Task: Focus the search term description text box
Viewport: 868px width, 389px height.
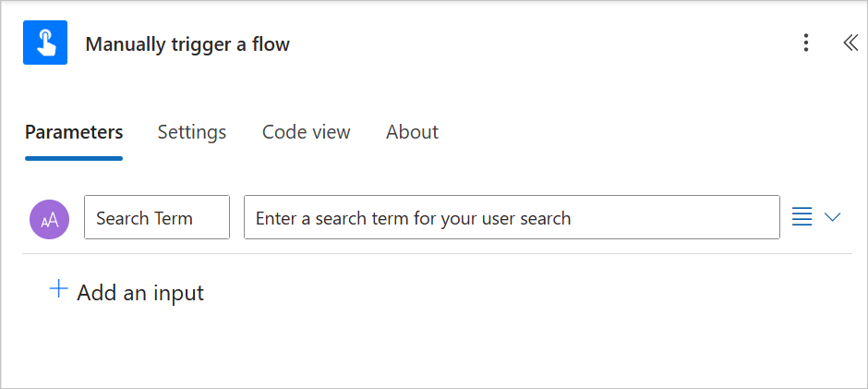Action: 512,217
